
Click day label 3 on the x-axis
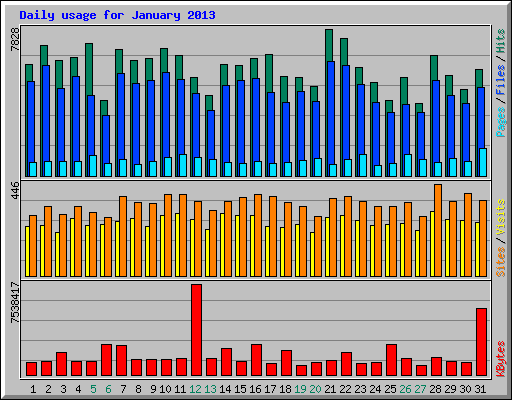click(x=63, y=389)
